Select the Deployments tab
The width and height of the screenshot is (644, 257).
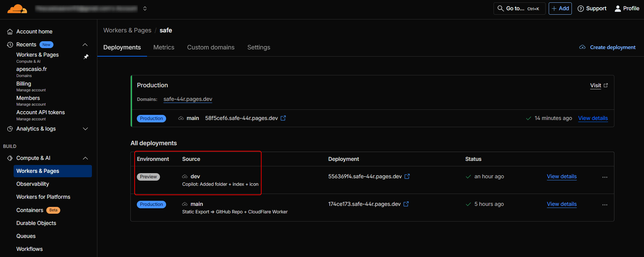coord(122,47)
